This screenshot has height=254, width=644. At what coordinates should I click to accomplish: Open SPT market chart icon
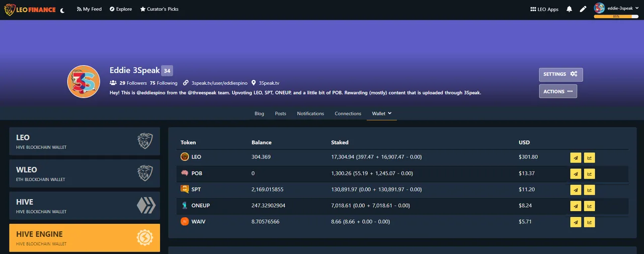(x=590, y=190)
